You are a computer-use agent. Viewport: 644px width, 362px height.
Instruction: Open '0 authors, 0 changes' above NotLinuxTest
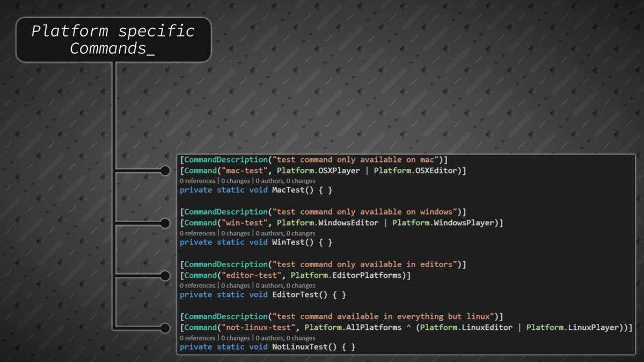coord(285,338)
